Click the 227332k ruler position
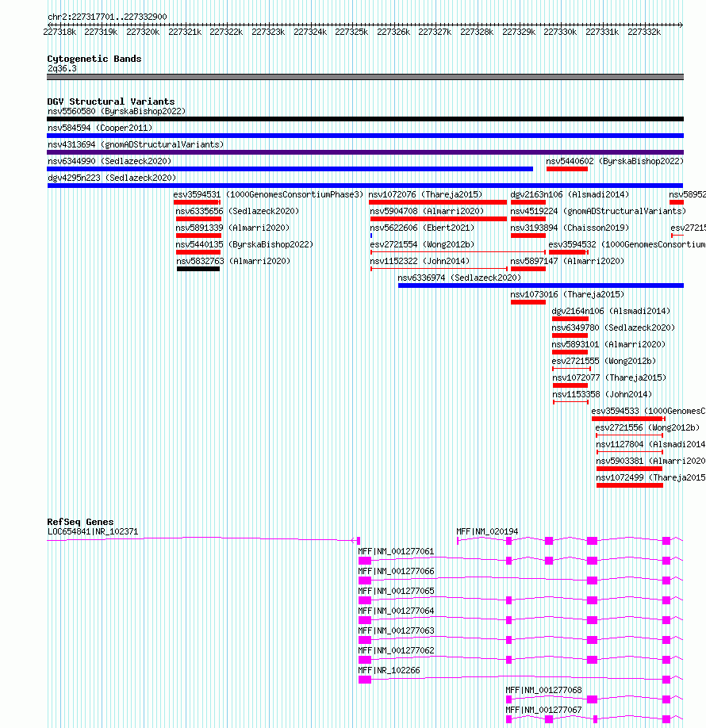 coord(644,32)
